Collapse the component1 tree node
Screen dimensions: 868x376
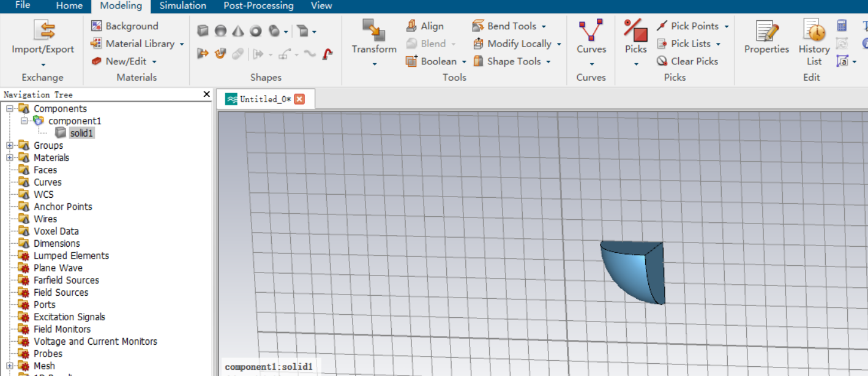point(24,121)
